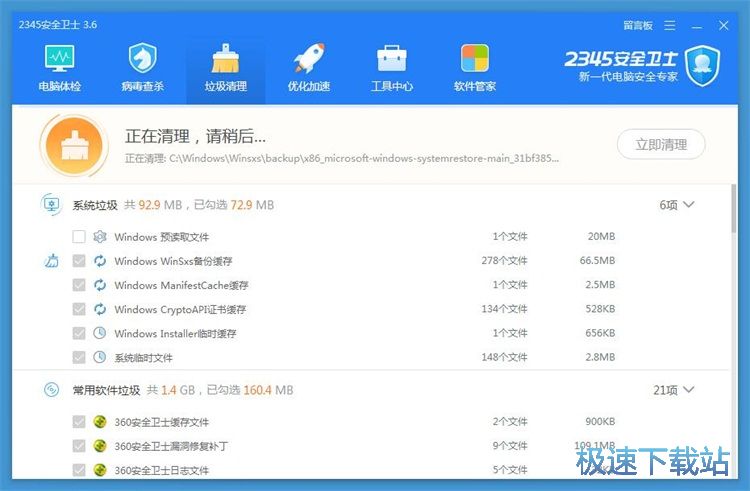Screen dimensions: 750x491
Task: Click the 2345安全卫士 shield logo
Action: pyautogui.click(x=702, y=66)
